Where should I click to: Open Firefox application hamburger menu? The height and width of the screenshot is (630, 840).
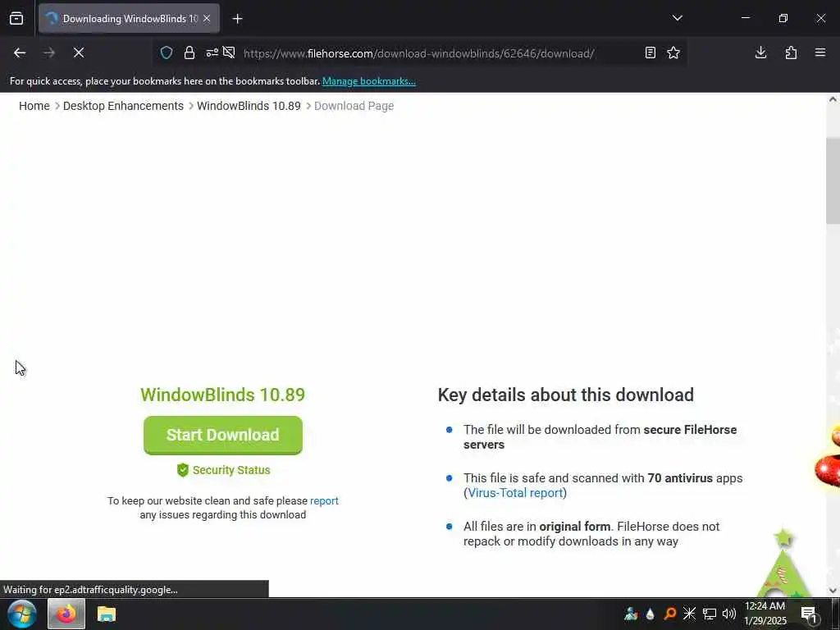tap(820, 52)
